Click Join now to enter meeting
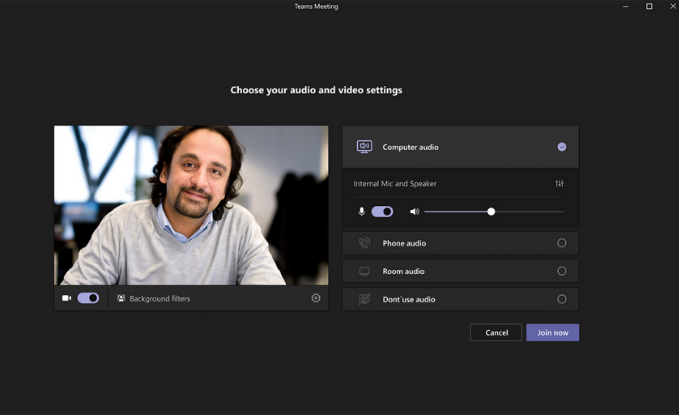679x418 pixels. pos(553,333)
